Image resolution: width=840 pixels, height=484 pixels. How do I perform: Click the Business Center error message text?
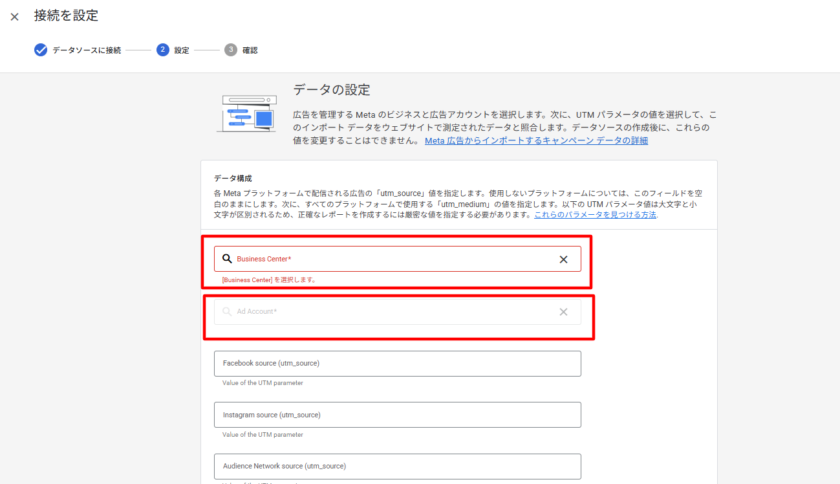click(268, 280)
